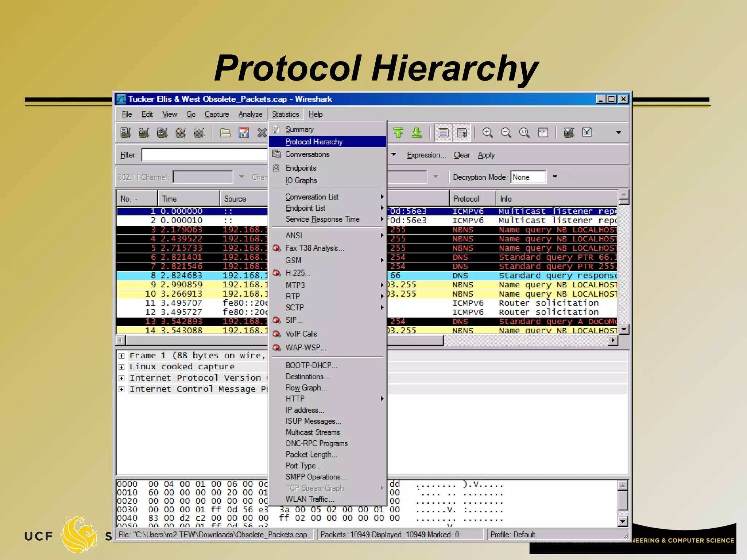
Task: Choose Conversations from Statistics menu
Action: tap(328, 154)
